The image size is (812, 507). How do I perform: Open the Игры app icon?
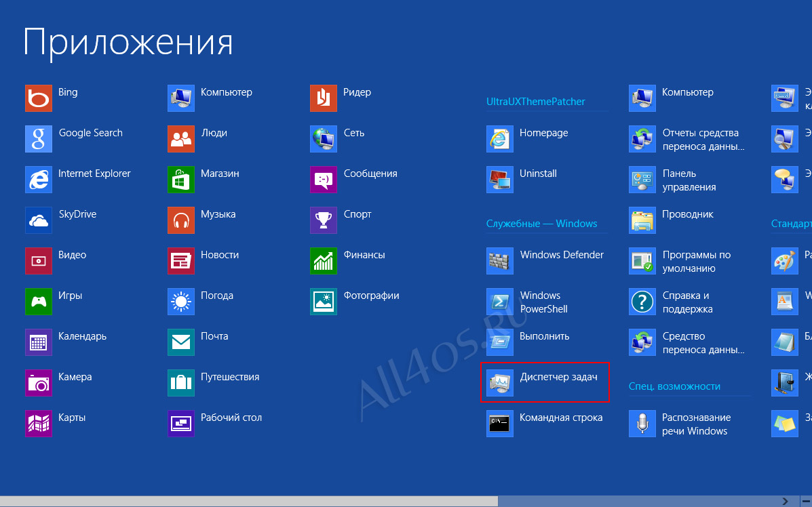pos(38,302)
